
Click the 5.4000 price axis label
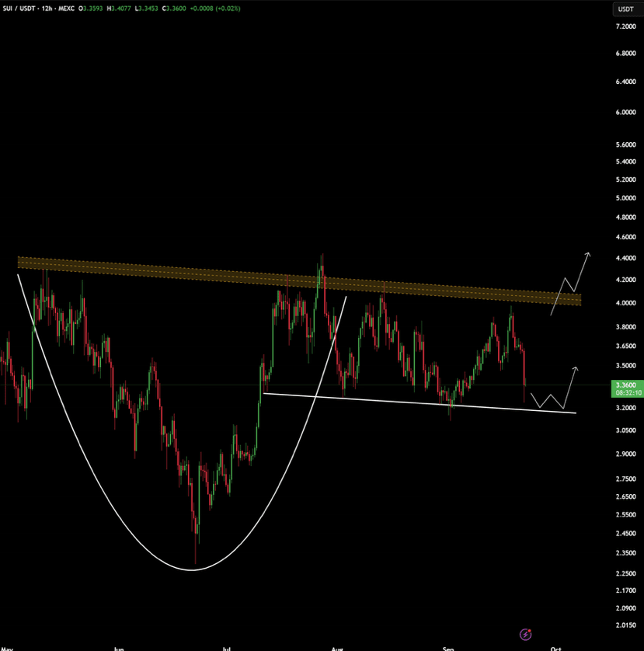(x=625, y=162)
